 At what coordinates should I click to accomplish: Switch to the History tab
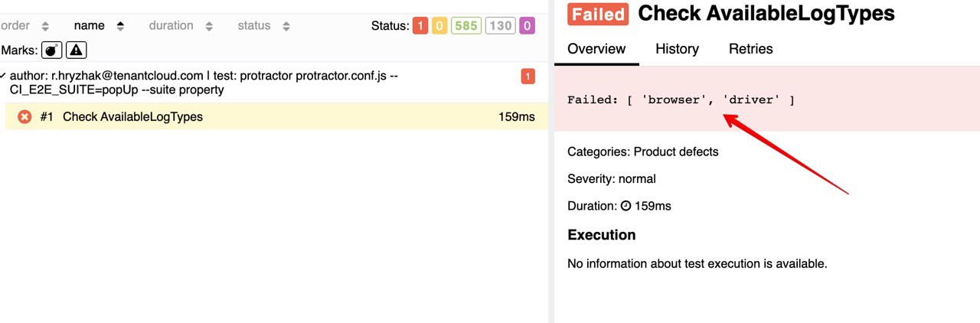(x=677, y=49)
